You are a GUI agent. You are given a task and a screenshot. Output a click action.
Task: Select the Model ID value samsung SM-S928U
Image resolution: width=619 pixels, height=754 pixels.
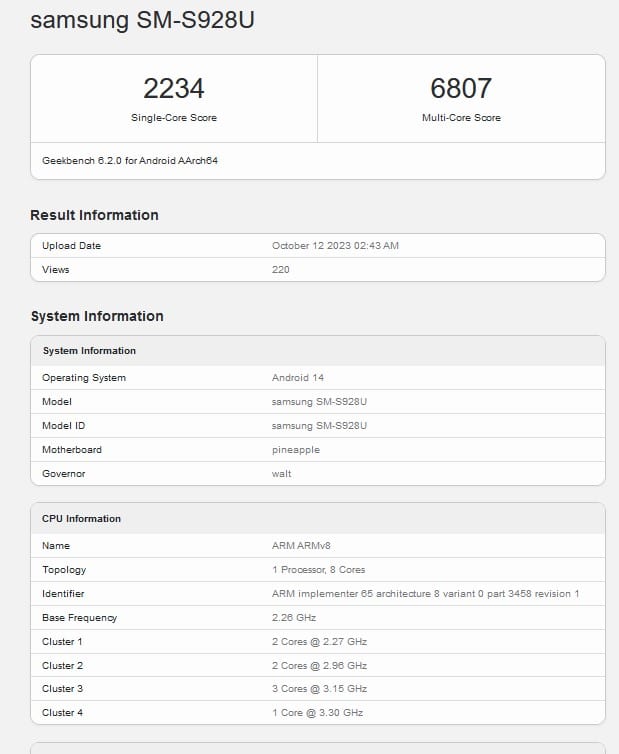point(319,426)
